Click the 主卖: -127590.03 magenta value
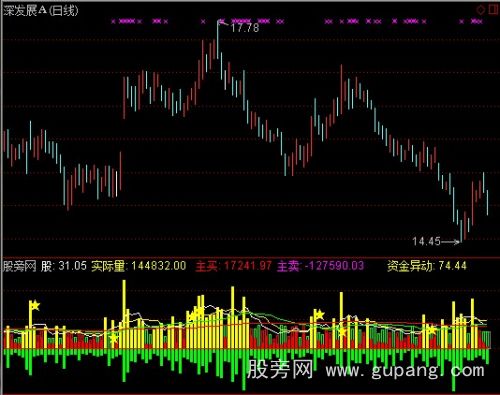500x395 pixels. coord(320,266)
